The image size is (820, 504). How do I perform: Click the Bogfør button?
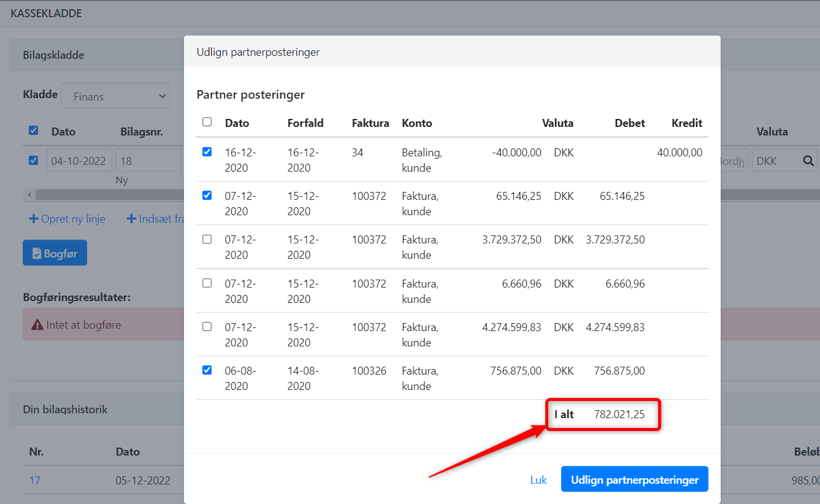[55, 253]
